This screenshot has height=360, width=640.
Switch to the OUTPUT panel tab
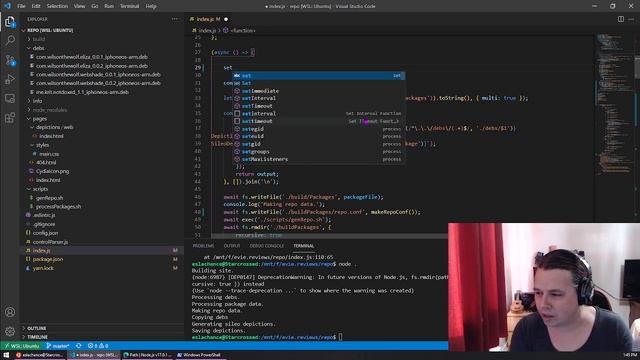232,246
